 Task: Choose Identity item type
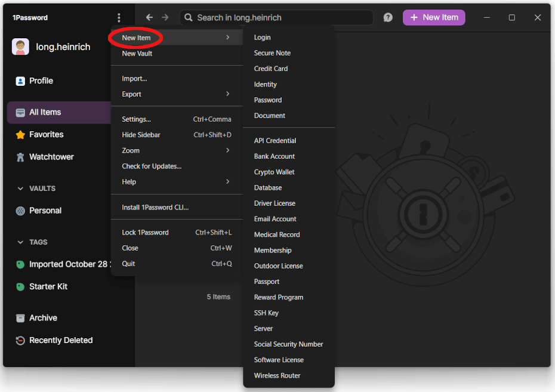pos(289,84)
